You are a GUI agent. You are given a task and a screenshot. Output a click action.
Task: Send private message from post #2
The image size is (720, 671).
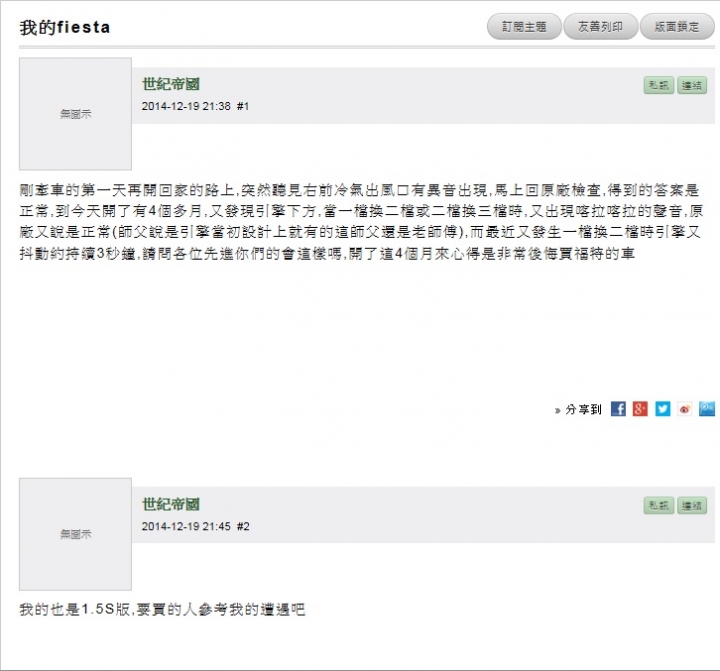[658, 506]
